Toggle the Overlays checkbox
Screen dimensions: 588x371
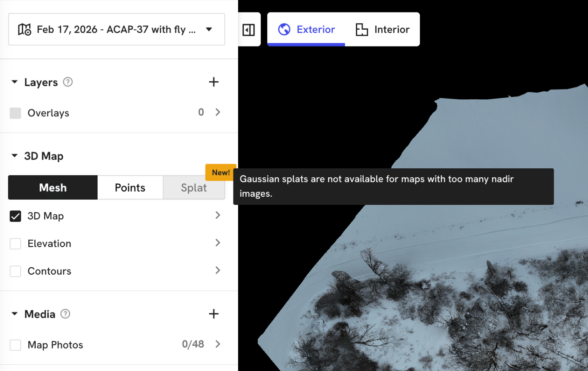click(x=15, y=113)
